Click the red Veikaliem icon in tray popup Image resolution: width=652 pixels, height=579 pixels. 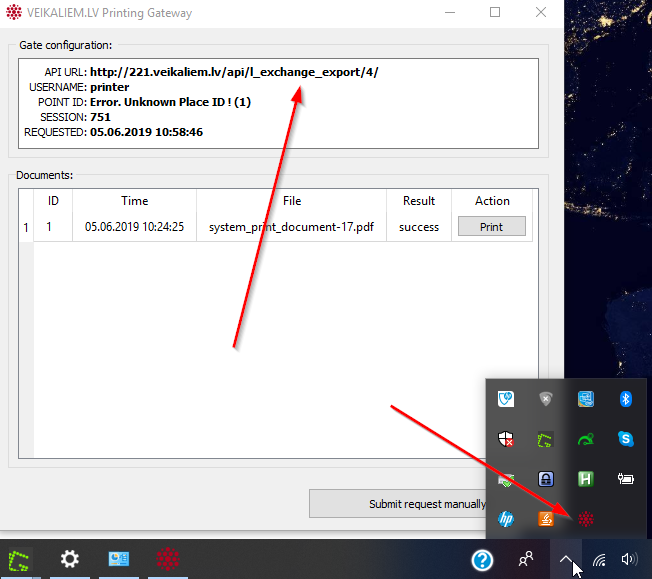coord(586,519)
